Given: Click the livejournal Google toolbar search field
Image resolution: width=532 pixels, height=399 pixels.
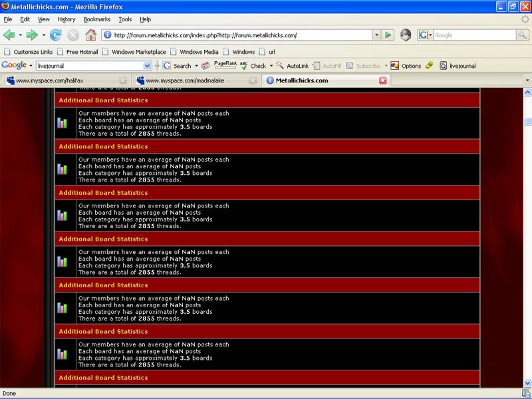Looking at the screenshot, I should point(90,66).
